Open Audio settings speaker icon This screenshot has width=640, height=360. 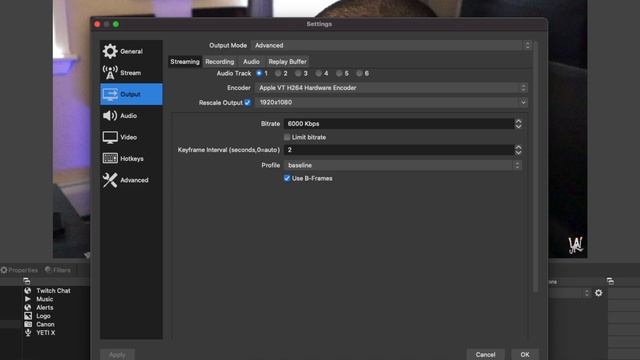click(110, 116)
